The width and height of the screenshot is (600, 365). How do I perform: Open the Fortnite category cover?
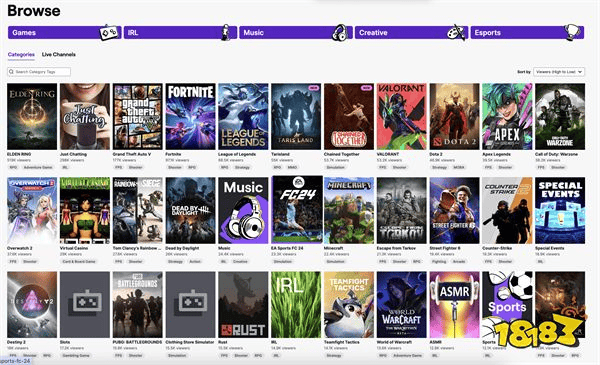[191, 116]
